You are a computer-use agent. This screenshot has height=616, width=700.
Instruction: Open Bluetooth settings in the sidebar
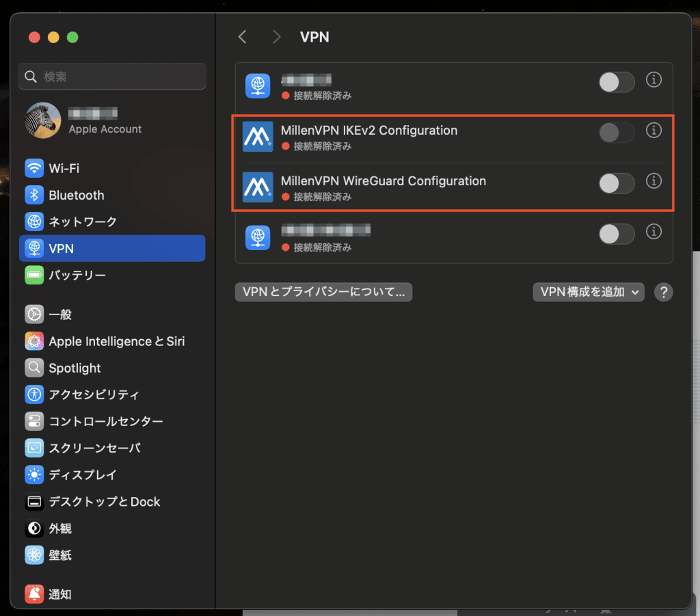76,195
